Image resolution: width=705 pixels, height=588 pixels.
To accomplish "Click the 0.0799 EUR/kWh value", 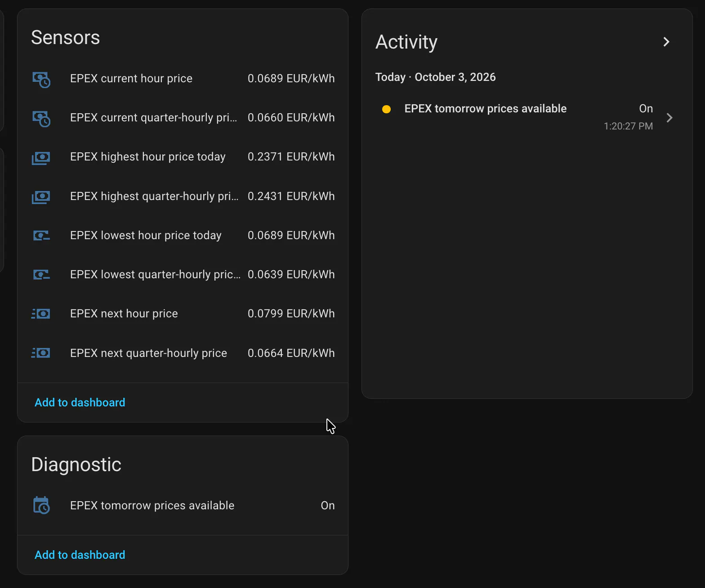I will pyautogui.click(x=291, y=314).
